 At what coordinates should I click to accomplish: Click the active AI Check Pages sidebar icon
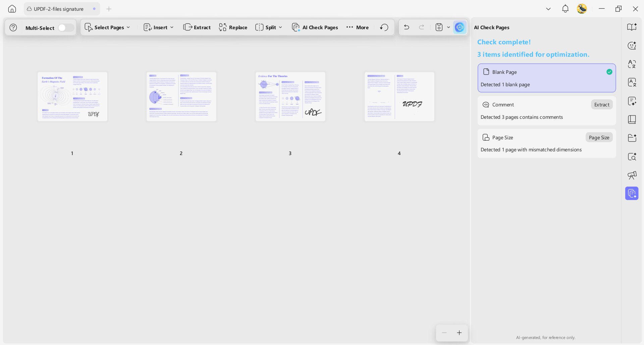click(x=632, y=193)
